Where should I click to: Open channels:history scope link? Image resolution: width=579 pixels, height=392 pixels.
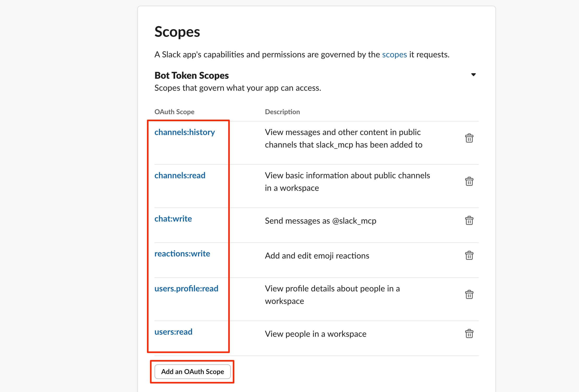(184, 132)
